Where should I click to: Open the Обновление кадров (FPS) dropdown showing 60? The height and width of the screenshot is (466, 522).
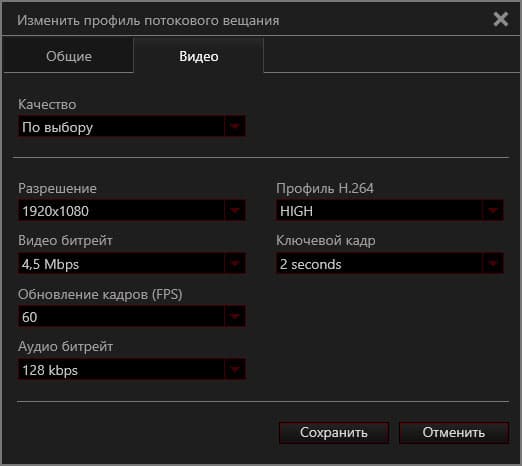click(x=132, y=316)
